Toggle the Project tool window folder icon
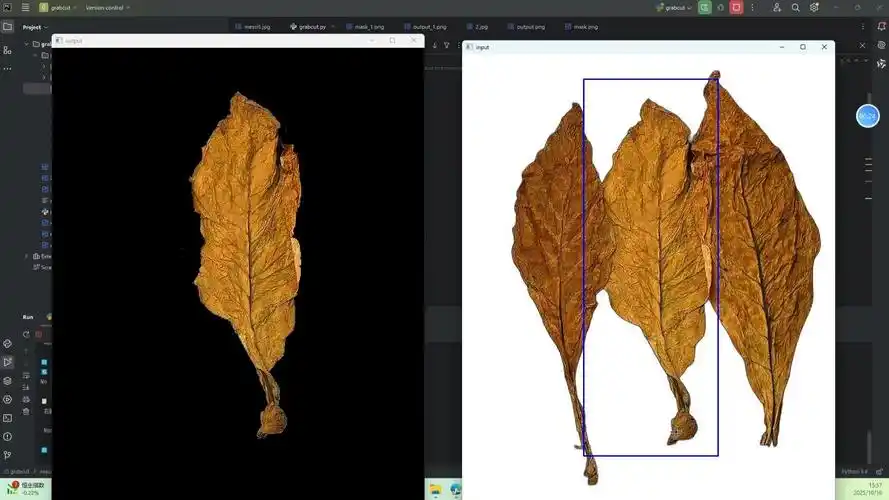Screen dimensions: 889x500 [x=8, y=27]
